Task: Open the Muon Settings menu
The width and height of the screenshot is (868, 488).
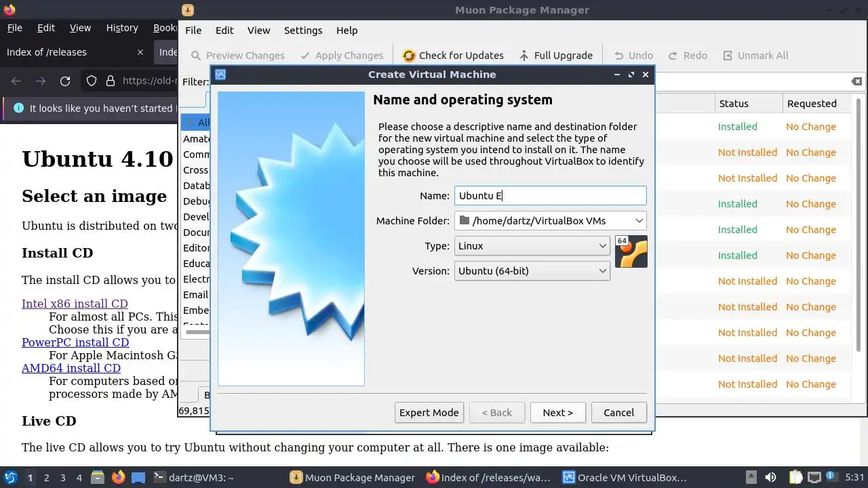Action: tap(303, 30)
